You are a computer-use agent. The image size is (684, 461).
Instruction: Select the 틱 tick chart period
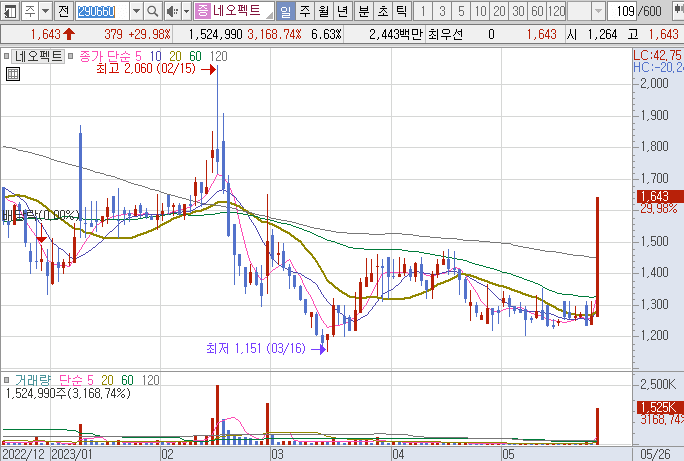(x=401, y=11)
